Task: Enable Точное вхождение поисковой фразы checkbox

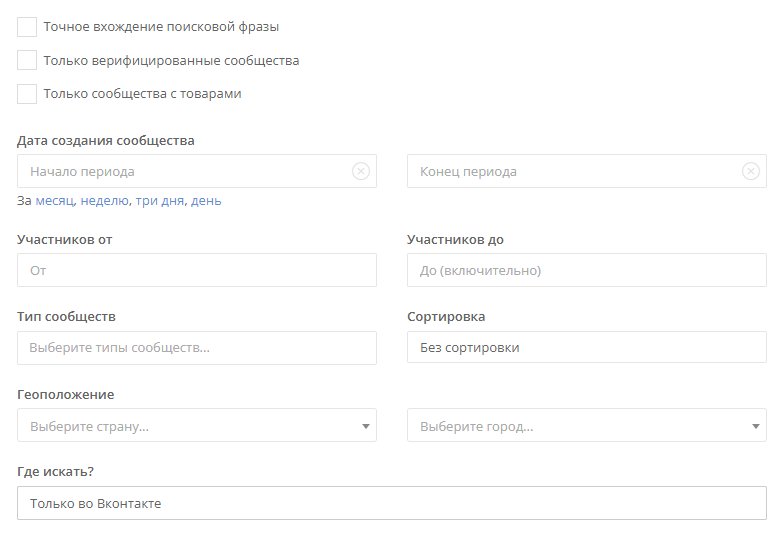Action: click(27, 27)
